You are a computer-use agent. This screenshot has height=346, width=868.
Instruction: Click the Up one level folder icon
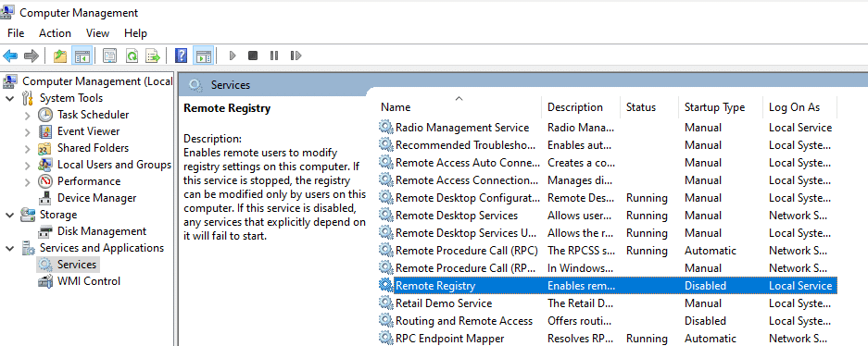pos(60,56)
